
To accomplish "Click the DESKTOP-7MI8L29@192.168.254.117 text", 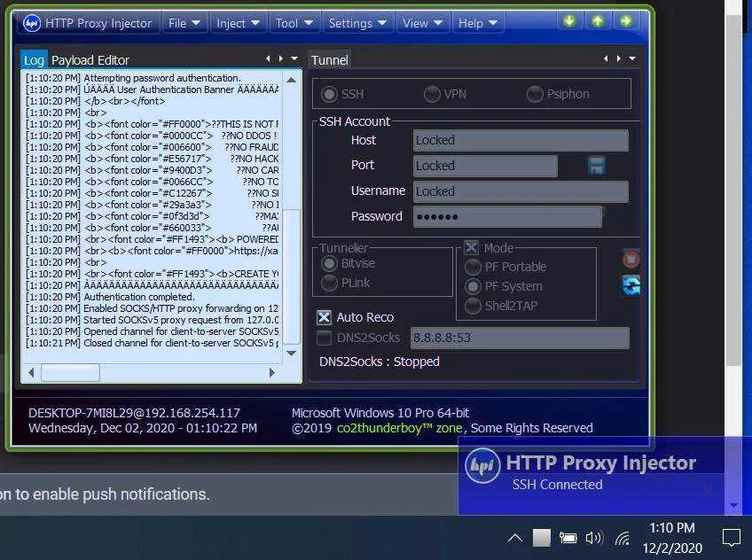I will coord(134,413).
